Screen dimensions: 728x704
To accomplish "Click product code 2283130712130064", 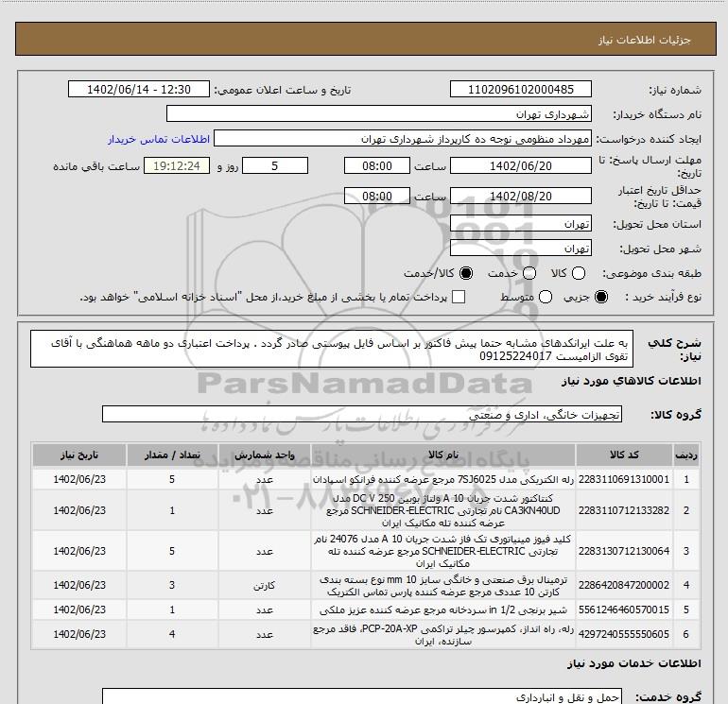I will point(624,551).
